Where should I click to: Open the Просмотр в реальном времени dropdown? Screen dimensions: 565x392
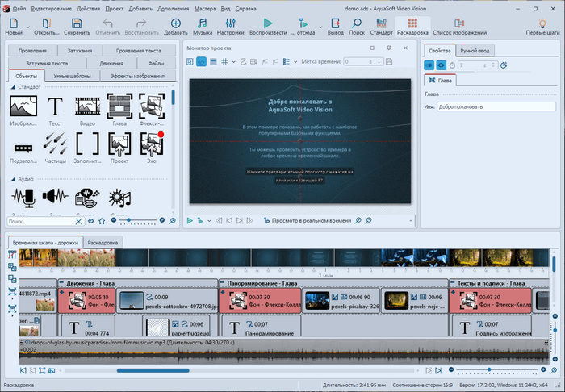[x=358, y=220]
